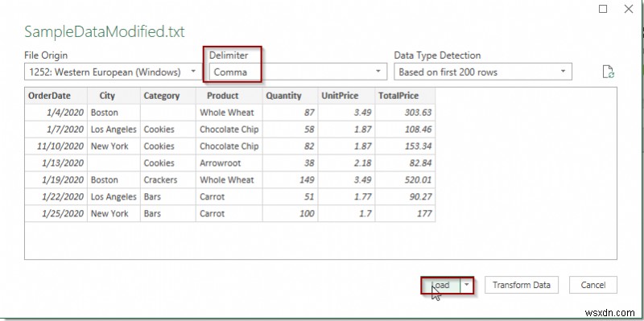Click the quantity 149 cell
The height and width of the screenshot is (321, 644).
290,179
